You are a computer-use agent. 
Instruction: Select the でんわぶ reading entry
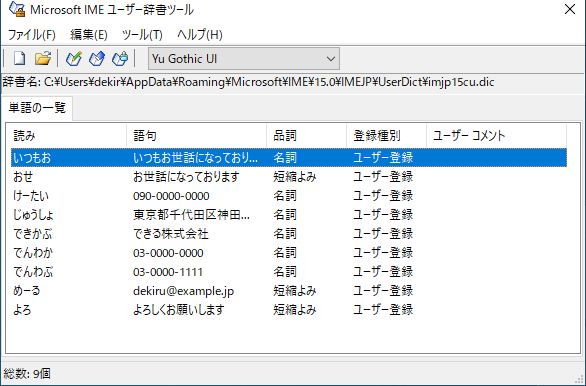point(33,272)
